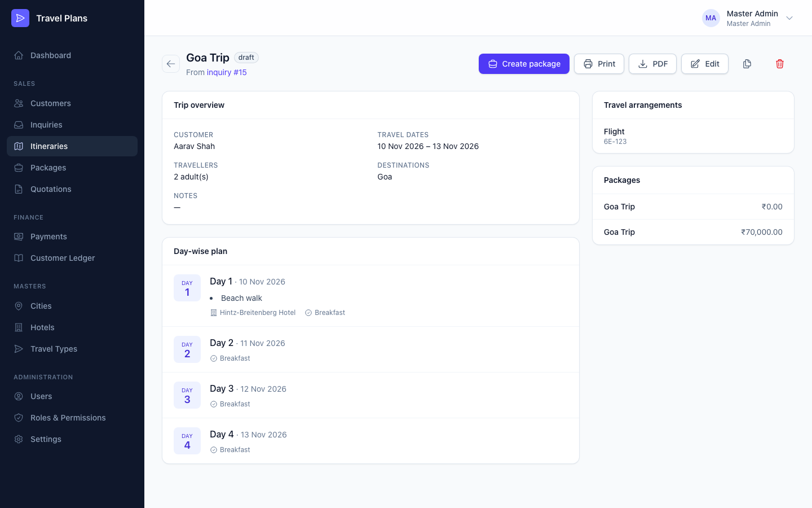Viewport: 812px width, 508px height.
Task: Open Dashboard from the sidebar
Action: point(72,55)
